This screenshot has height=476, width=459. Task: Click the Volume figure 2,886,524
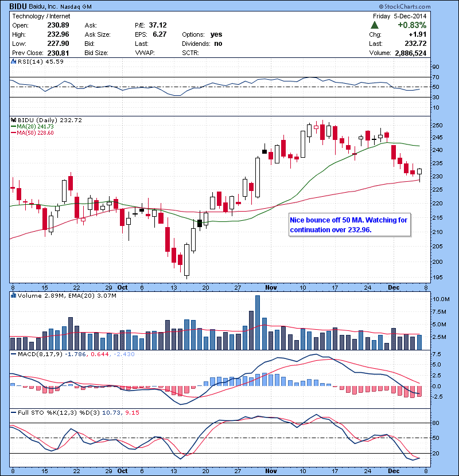pyautogui.click(x=411, y=53)
